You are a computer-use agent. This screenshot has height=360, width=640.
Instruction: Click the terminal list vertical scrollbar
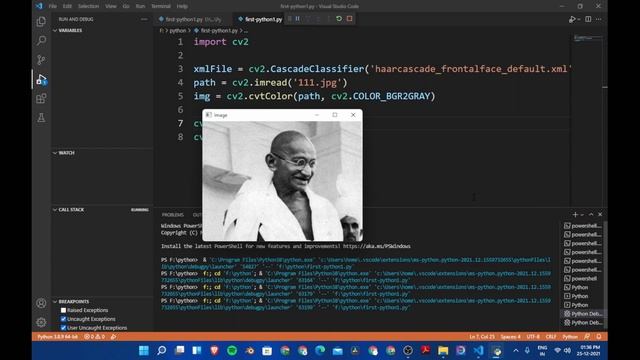coord(606,274)
